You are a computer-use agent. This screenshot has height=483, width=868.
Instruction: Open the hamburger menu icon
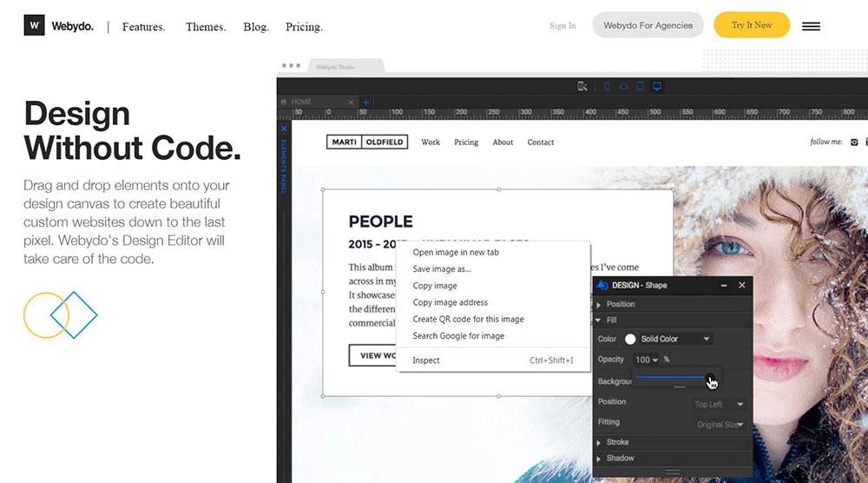(x=811, y=26)
